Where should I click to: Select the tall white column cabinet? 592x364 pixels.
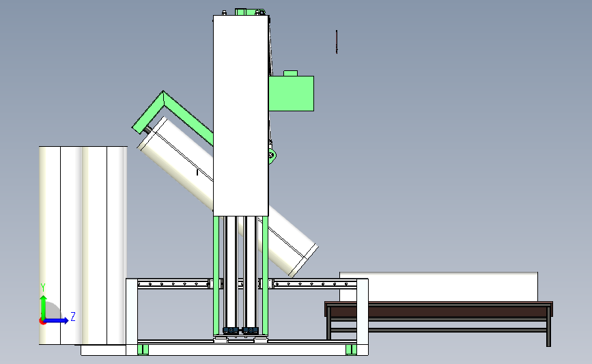[241, 115]
